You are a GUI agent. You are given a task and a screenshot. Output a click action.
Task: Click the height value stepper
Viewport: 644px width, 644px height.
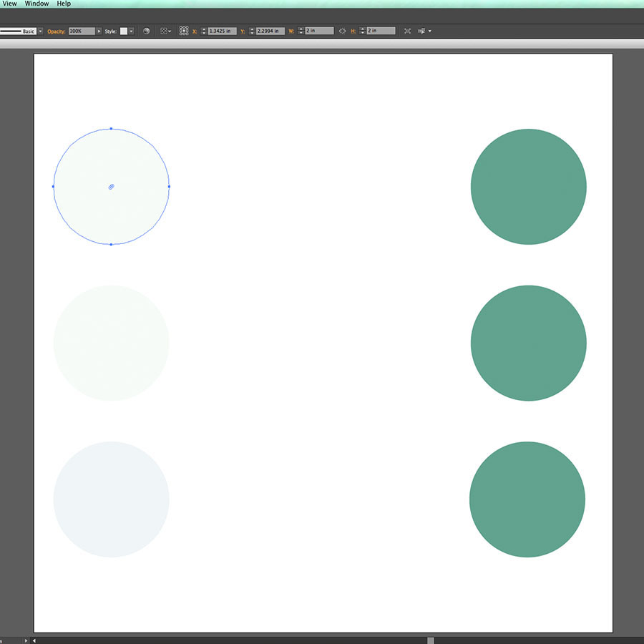click(362, 31)
